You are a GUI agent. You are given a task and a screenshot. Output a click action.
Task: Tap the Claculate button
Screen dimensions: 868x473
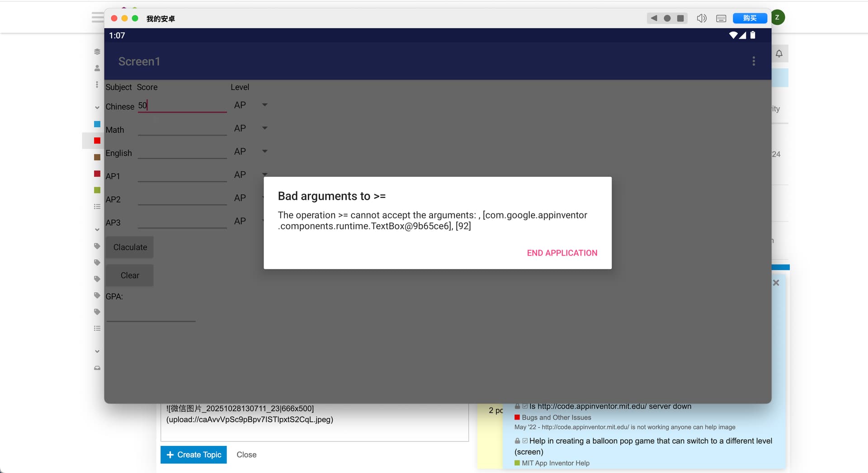[130, 247]
